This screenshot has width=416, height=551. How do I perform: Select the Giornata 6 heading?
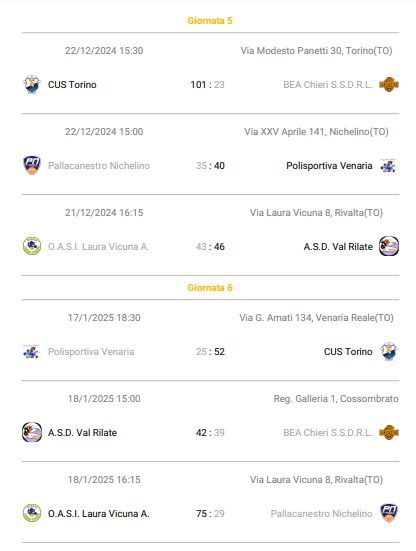(210, 288)
